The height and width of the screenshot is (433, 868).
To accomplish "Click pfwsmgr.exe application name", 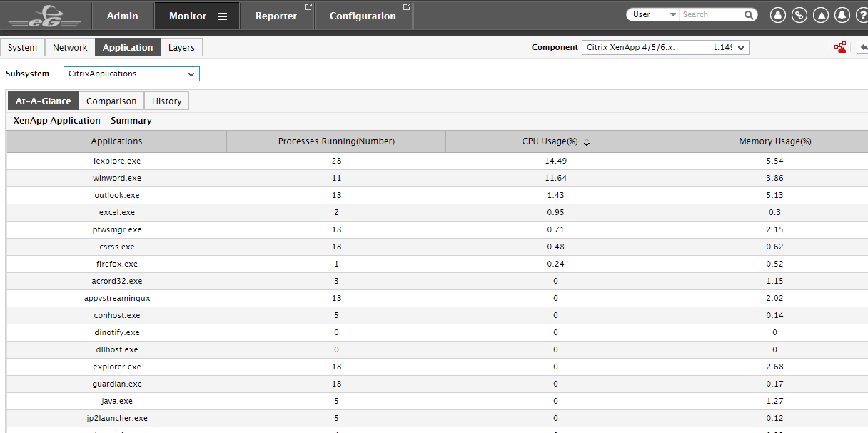I will pos(117,229).
